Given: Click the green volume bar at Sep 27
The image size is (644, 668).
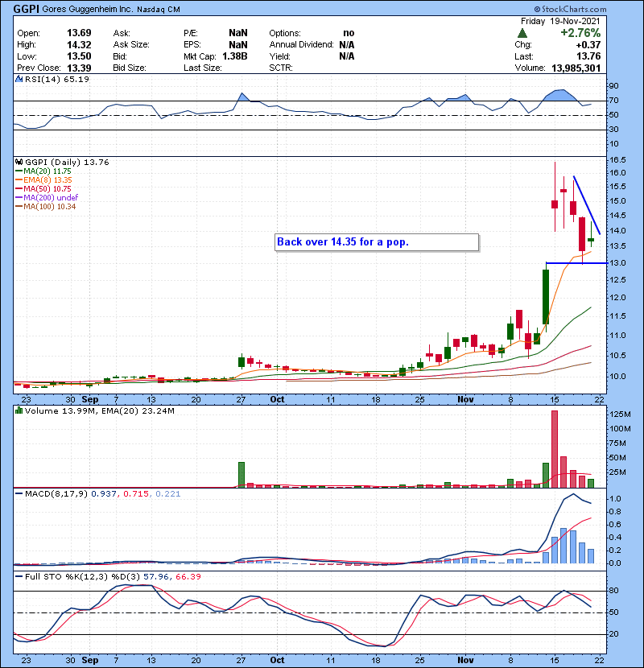Looking at the screenshot, I should tap(242, 475).
